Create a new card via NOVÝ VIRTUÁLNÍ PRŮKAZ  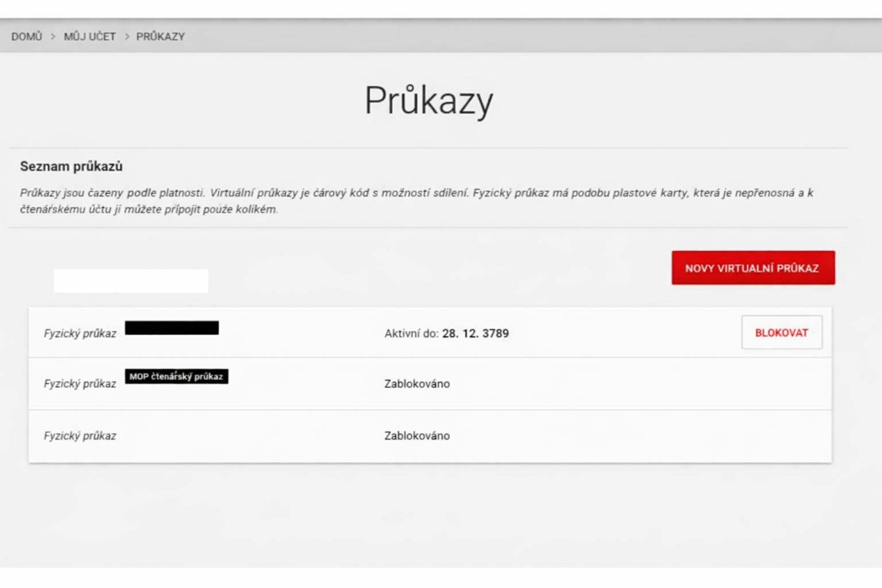pos(753,268)
